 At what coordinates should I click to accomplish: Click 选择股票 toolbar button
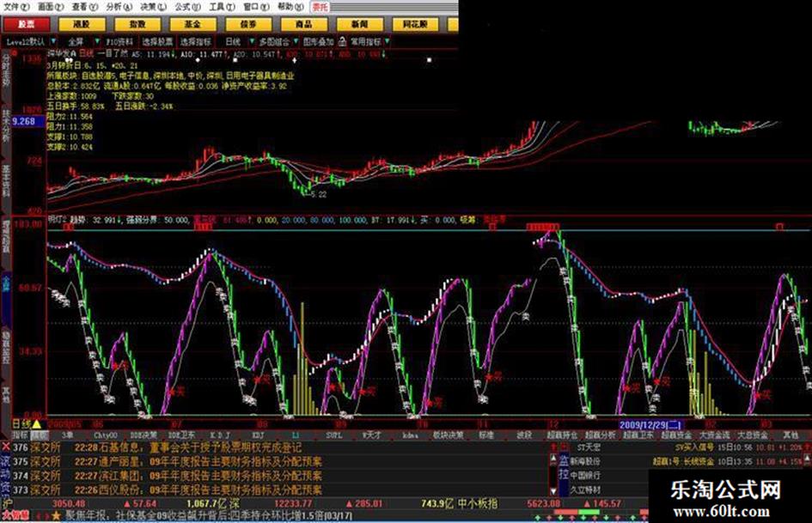[157, 41]
